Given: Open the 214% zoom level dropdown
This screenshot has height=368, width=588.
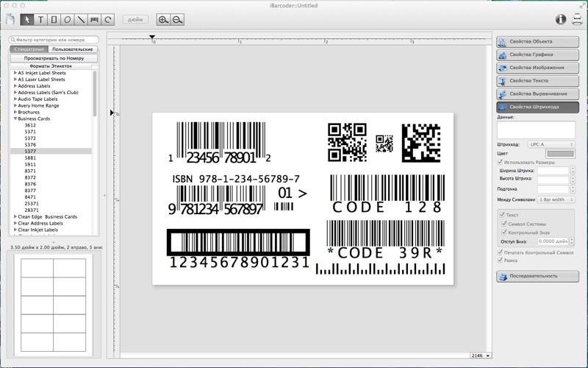Looking at the screenshot, I should 481,355.
